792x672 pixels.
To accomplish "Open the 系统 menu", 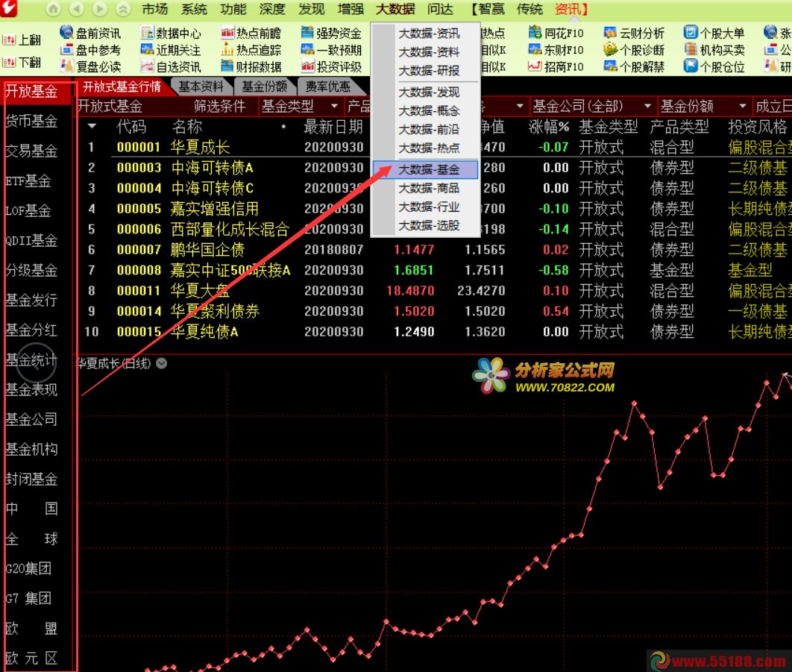I will (194, 9).
